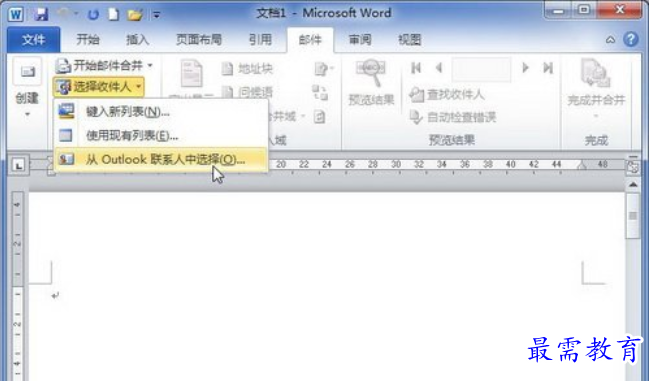This screenshot has width=649, height=381.
Task: Switch to the 开始 tab
Action: click(88, 40)
